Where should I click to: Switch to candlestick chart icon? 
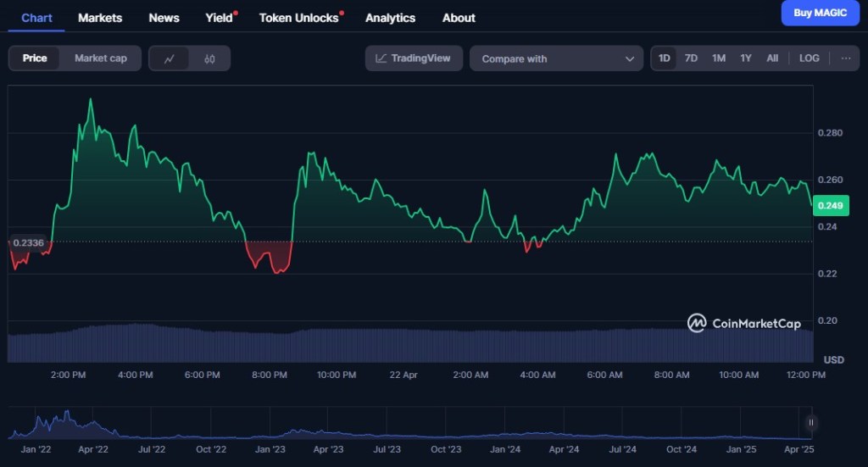click(x=209, y=58)
